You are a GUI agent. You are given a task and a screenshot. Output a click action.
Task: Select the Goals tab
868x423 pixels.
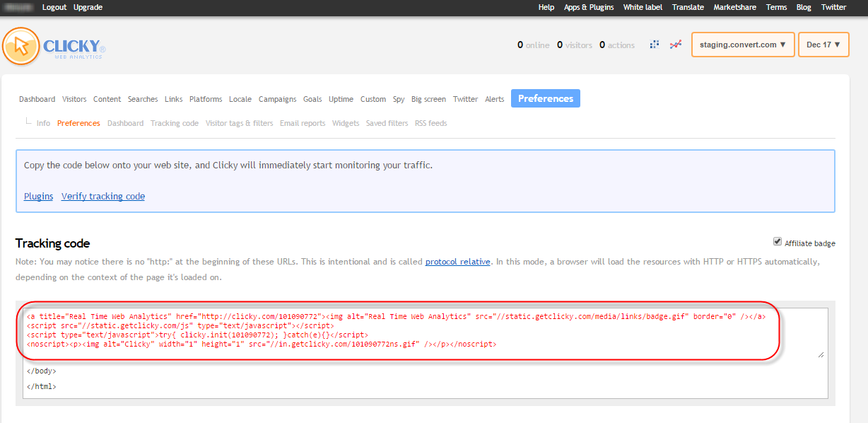click(x=312, y=99)
